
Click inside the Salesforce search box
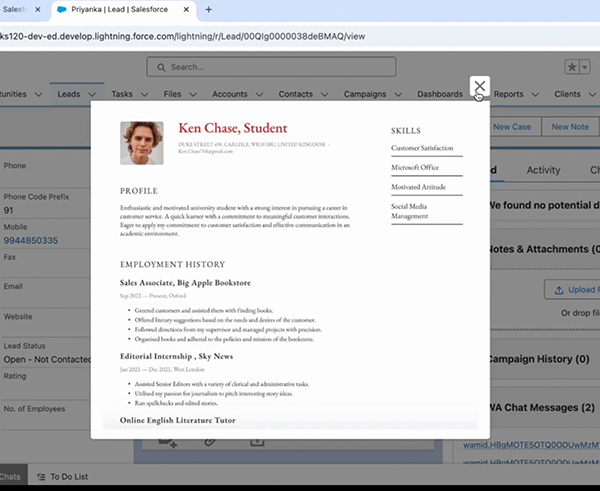tap(300, 67)
